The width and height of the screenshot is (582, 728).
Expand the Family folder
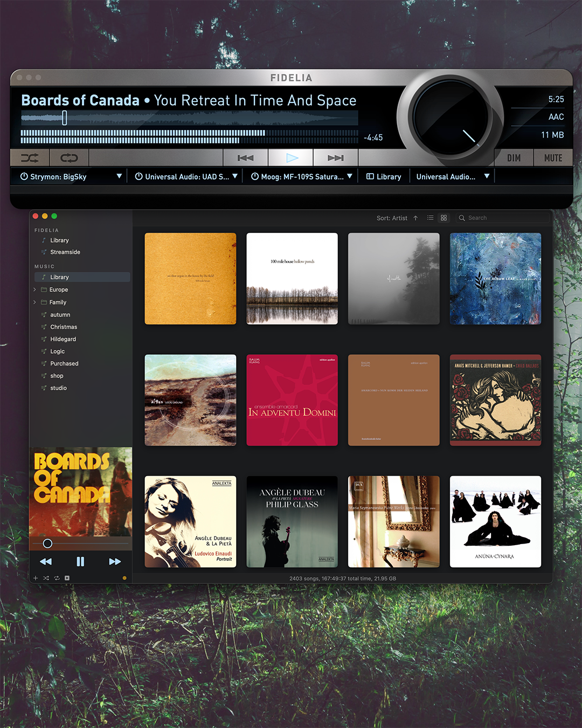pos(35,302)
